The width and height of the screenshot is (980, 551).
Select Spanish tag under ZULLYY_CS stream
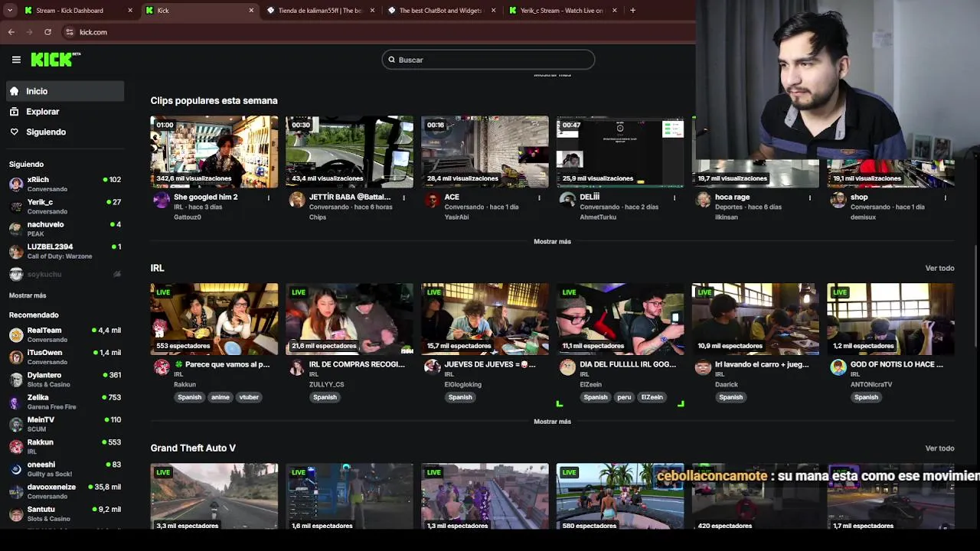325,397
